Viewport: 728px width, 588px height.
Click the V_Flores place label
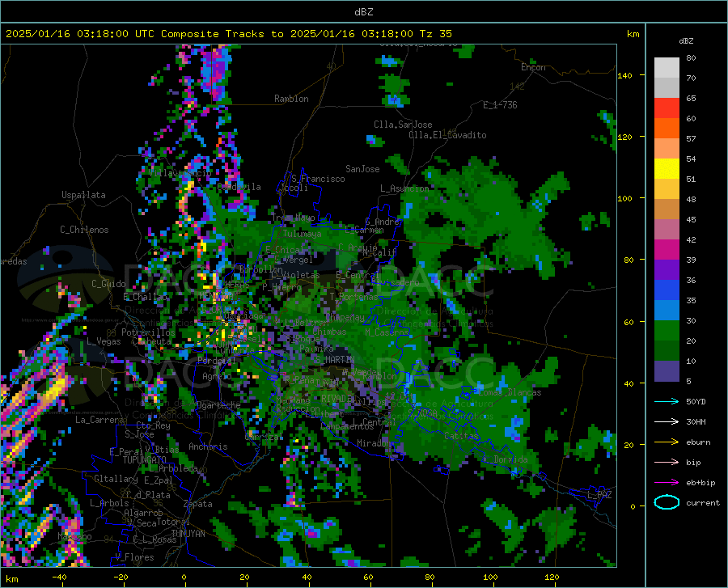coord(134,557)
